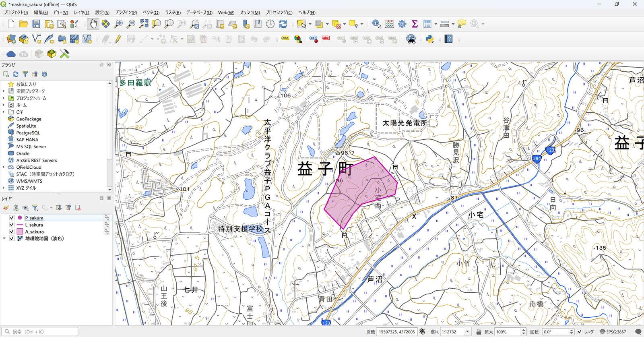Open the ベクタ(O) menu
Image resolution: width=644 pixels, height=337 pixels.
tap(151, 12)
